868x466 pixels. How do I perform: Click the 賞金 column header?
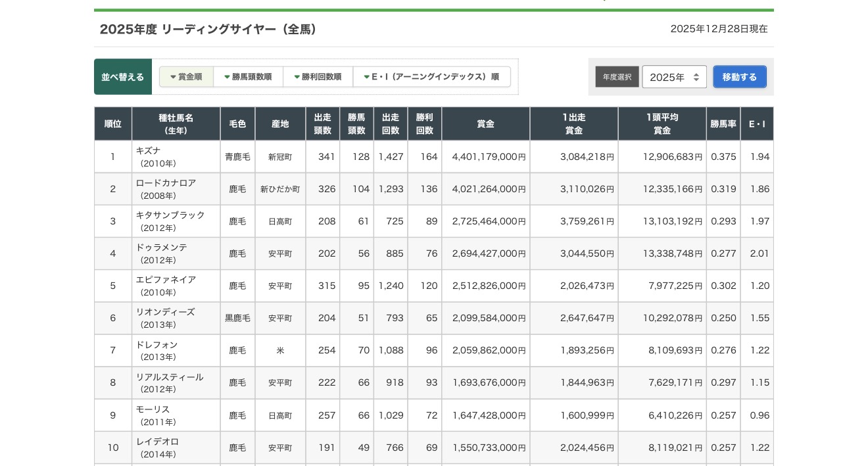pyautogui.click(x=485, y=124)
